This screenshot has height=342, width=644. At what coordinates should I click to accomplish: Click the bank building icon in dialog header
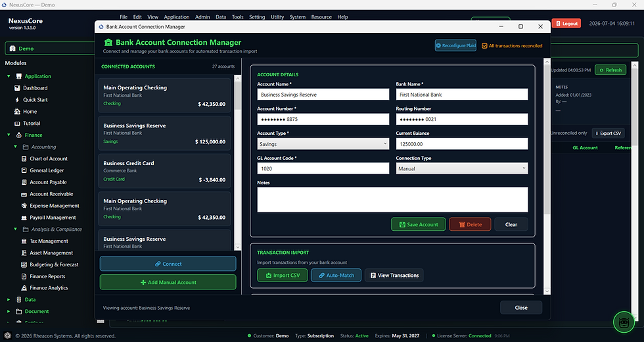tap(108, 42)
